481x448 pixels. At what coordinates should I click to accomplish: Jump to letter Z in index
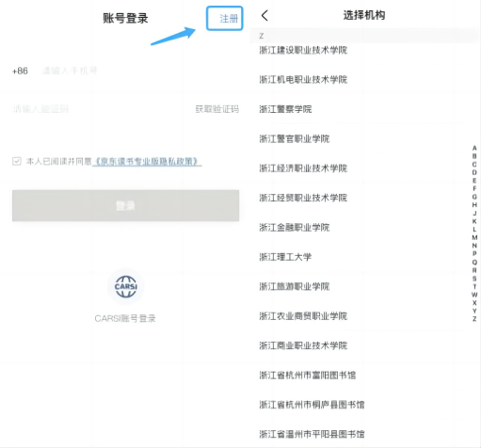coord(474,319)
